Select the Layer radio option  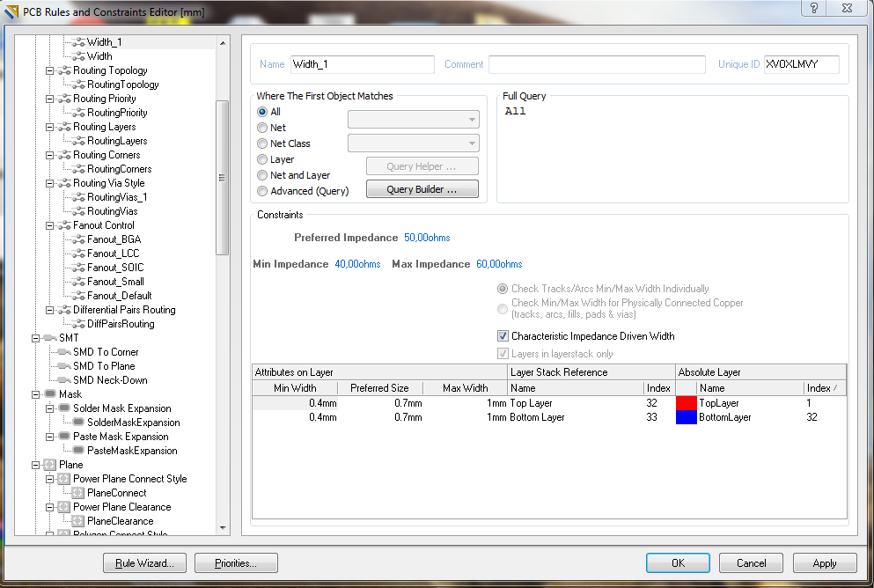(x=262, y=159)
